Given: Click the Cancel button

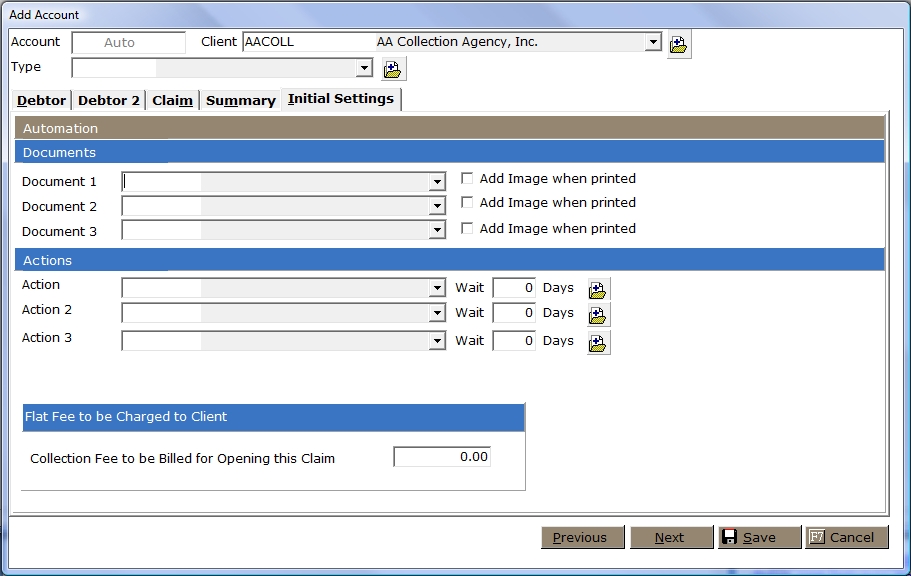Looking at the screenshot, I should [846, 537].
